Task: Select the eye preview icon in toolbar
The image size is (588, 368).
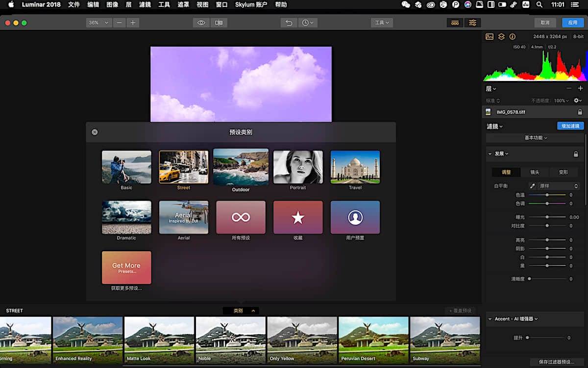Action: 201,23
